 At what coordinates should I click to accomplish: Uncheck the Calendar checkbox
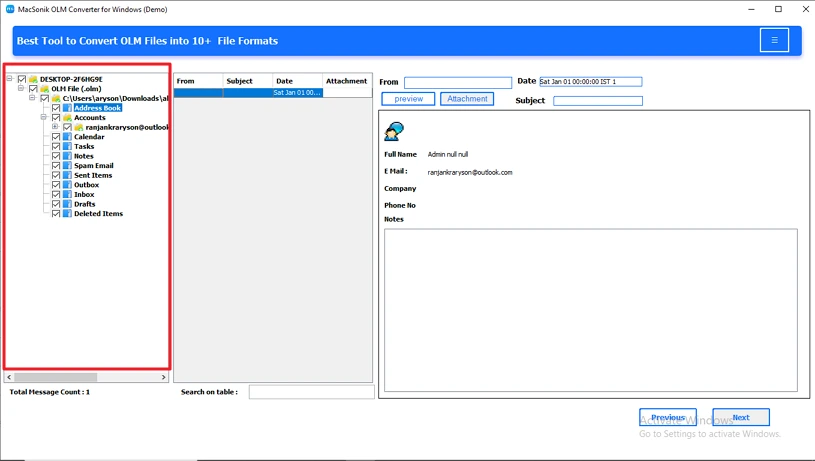click(56, 137)
